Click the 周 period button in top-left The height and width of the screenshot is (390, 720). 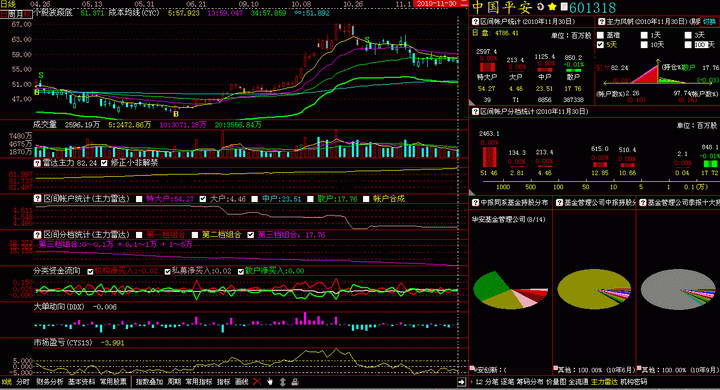(x=11, y=14)
